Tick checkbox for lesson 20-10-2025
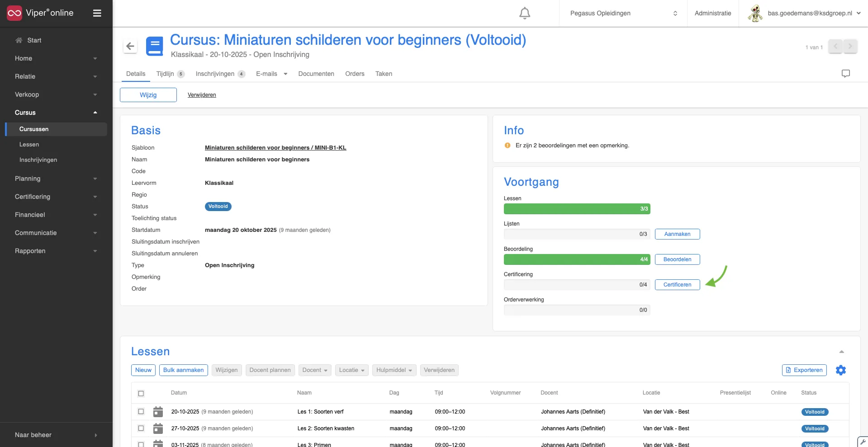 coord(141,412)
